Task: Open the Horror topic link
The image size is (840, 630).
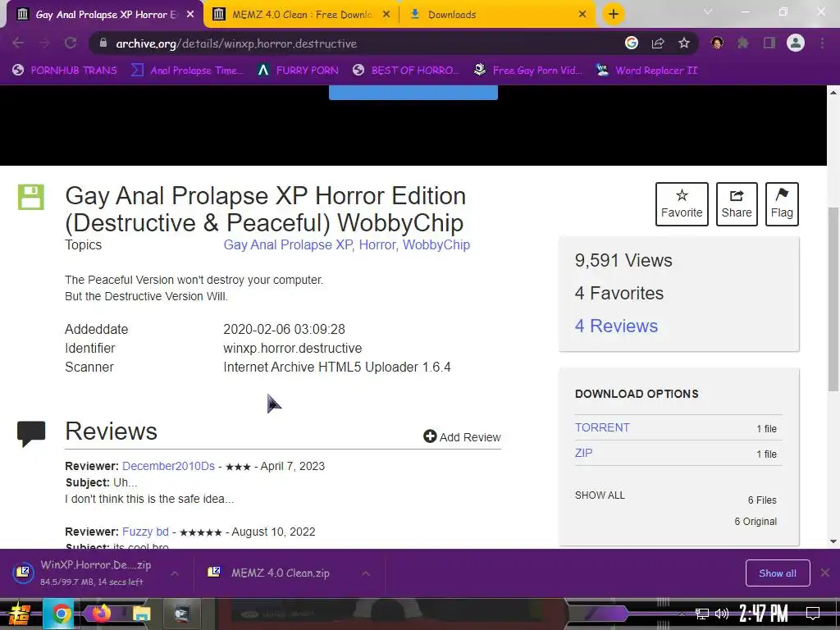Action: (x=377, y=244)
